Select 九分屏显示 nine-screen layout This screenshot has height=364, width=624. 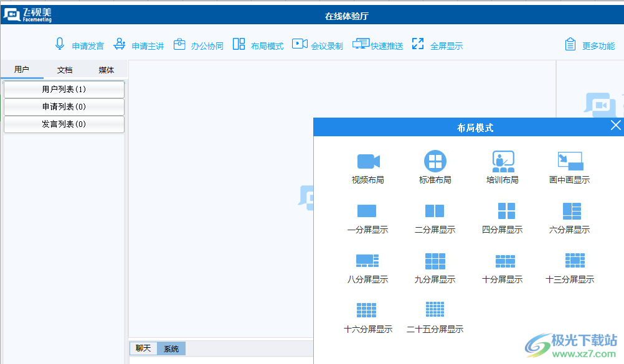[435, 261]
